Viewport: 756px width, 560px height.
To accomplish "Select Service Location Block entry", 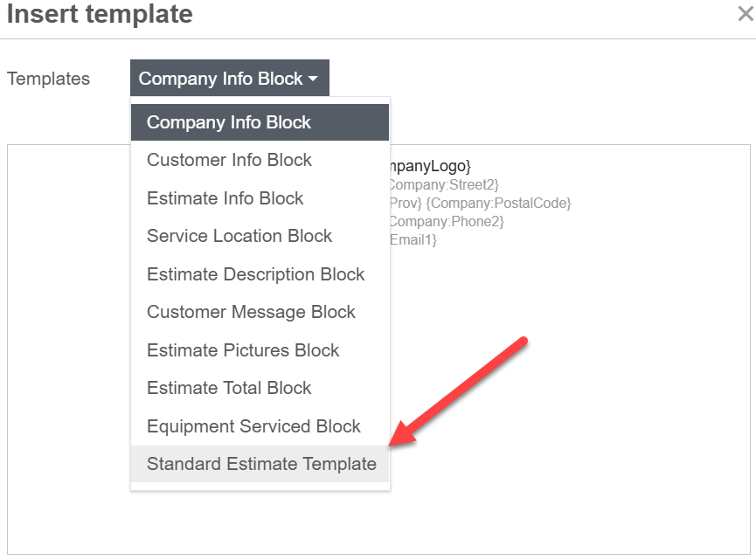I will 260,236.
